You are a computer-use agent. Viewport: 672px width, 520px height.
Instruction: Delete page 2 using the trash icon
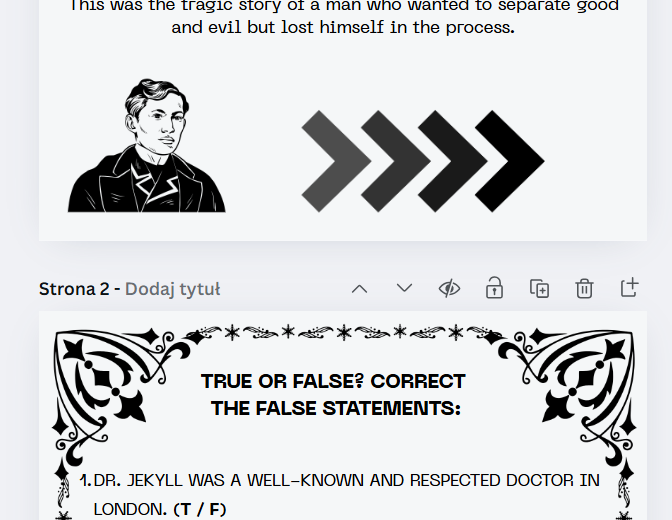pyautogui.click(x=584, y=288)
